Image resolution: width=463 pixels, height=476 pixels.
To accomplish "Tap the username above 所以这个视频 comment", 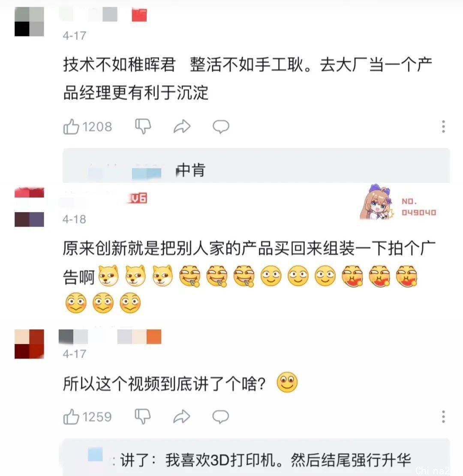I will click(110, 337).
